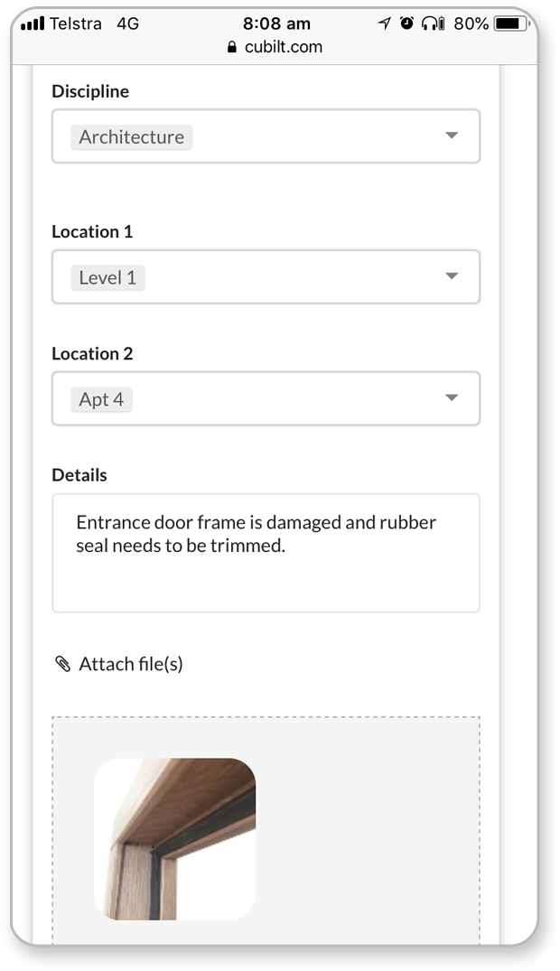Open the door frame photo thumbnail

coord(175,838)
